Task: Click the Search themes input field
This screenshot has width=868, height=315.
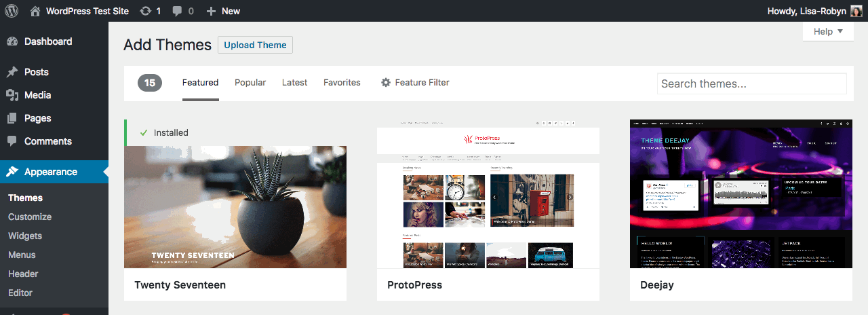Action: click(x=751, y=84)
